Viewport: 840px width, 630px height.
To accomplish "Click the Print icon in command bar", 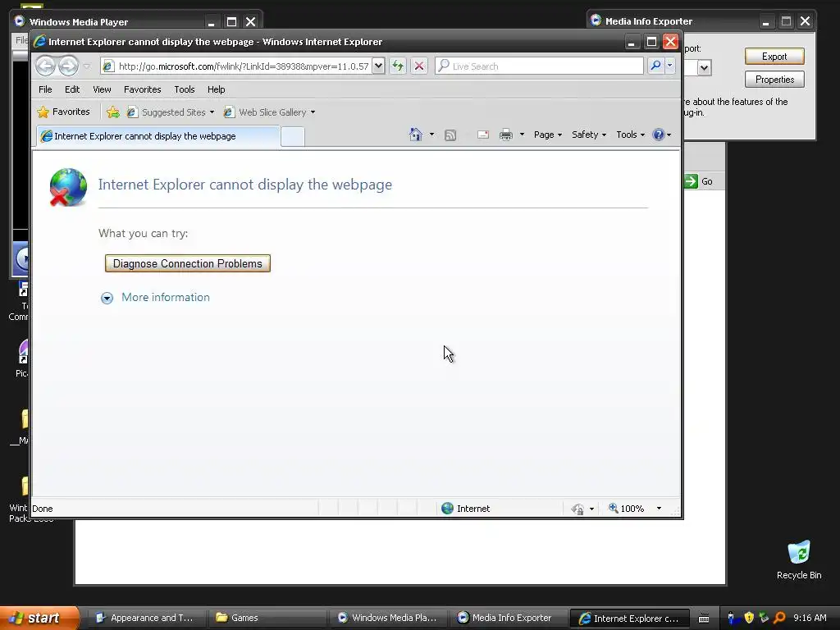I will point(505,135).
